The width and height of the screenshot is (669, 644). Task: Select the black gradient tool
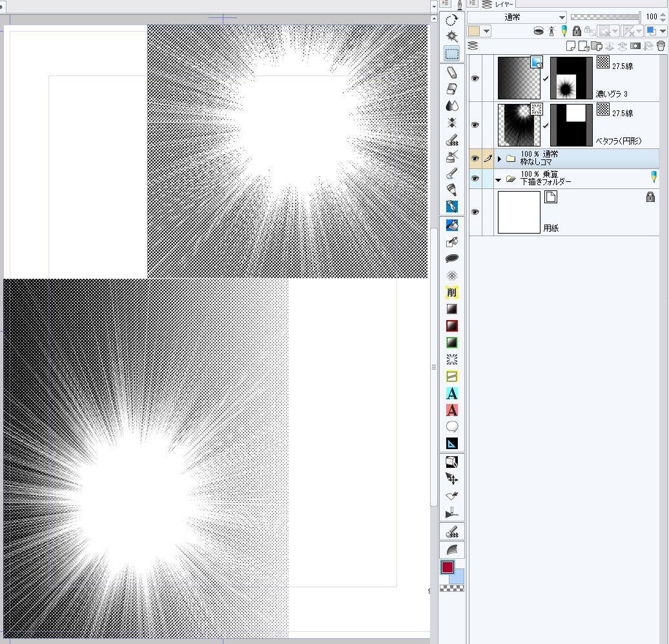[x=451, y=309]
